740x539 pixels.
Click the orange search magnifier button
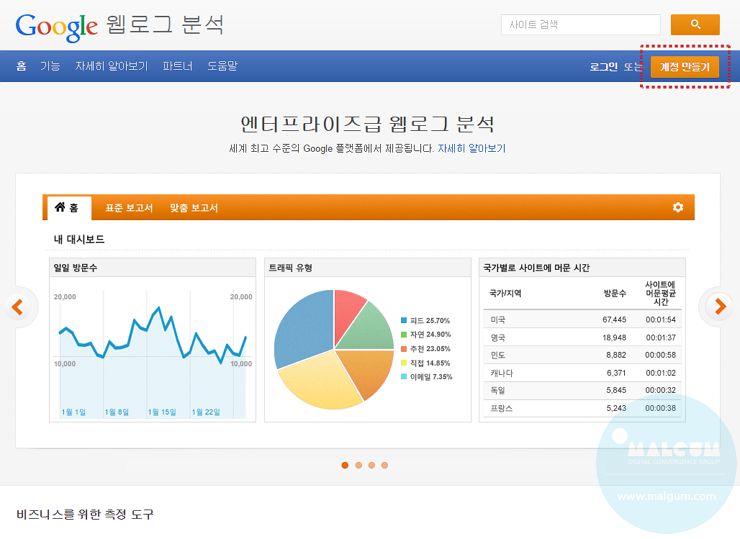click(x=695, y=25)
